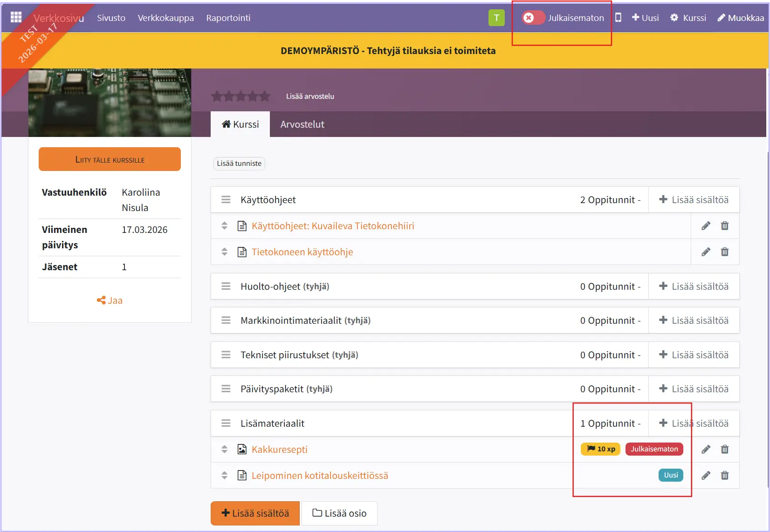Delete Leipominen kotitalouskeittiössä with trash icon
This screenshot has width=770, height=532.
(x=725, y=476)
